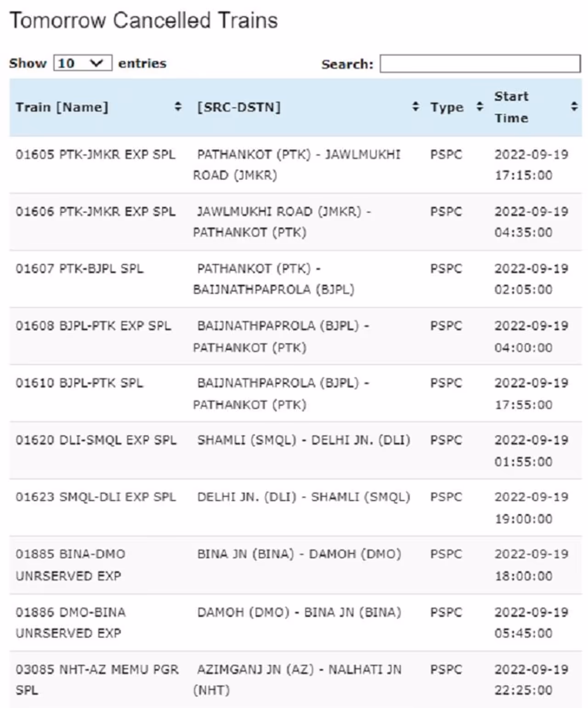The width and height of the screenshot is (588, 708).
Task: Select the Delhi Jn. to Shamli route cell
Action: 303,497
